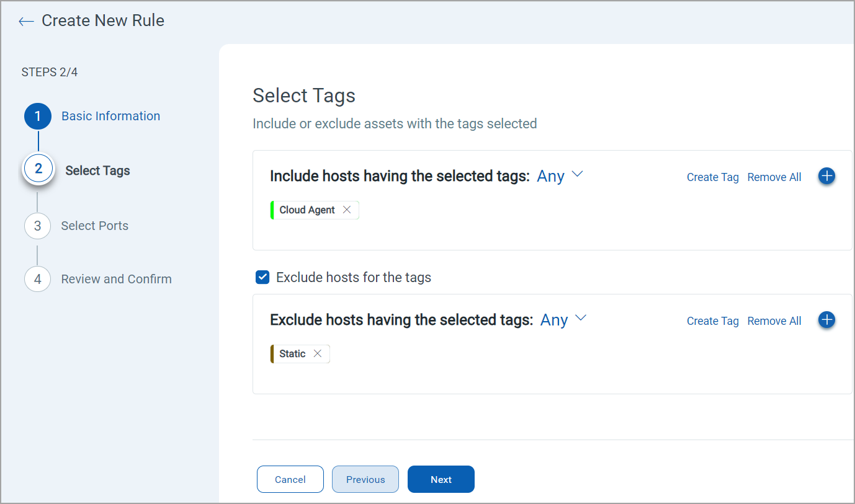Click the step 4 Review and Confirm circle
Viewport: 855px width, 504px height.
(x=37, y=279)
